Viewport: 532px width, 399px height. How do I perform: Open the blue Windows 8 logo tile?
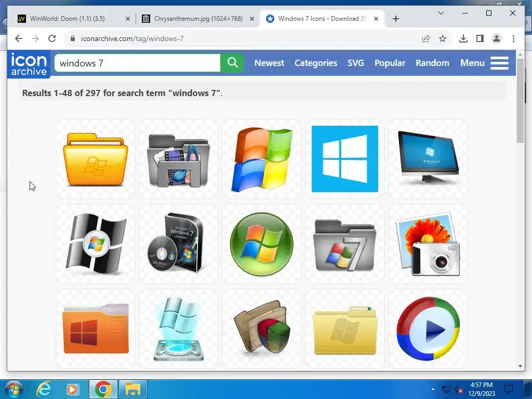click(345, 159)
